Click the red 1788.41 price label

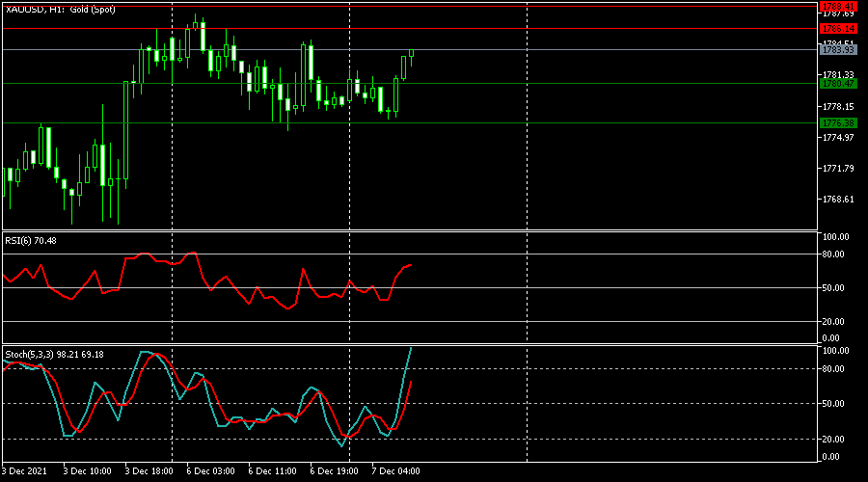pyautogui.click(x=838, y=7)
